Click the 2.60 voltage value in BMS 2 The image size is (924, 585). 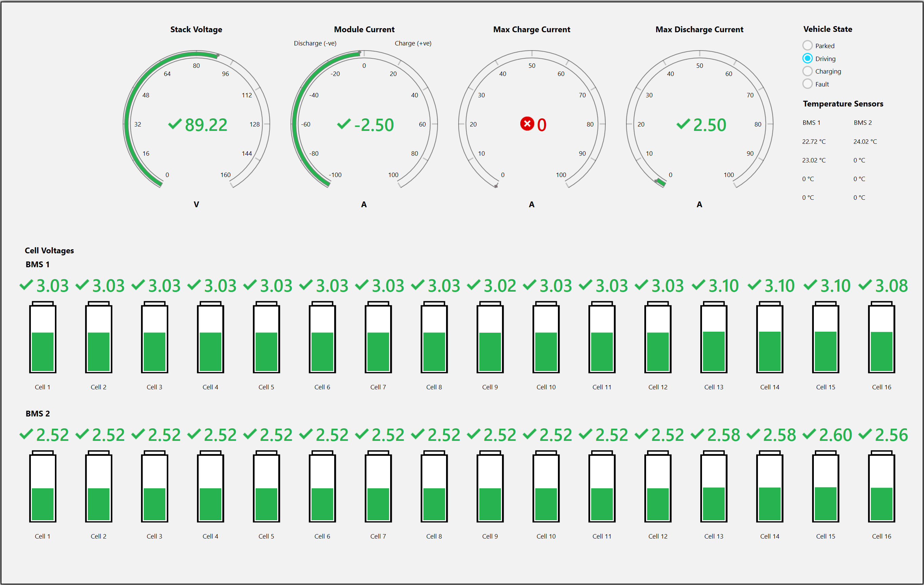(x=835, y=435)
